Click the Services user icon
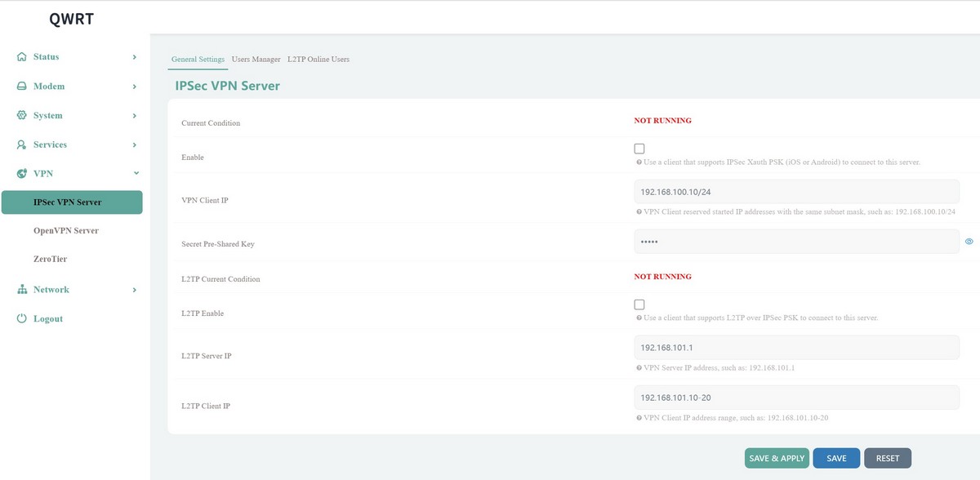 22,144
